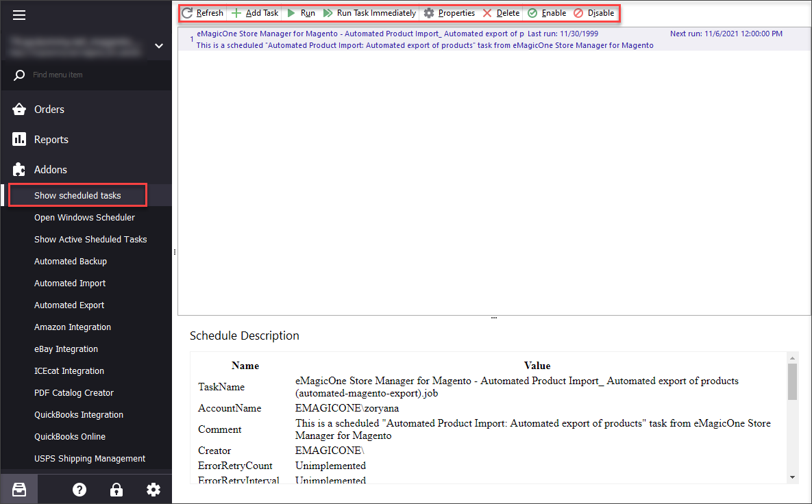Open Amazon Integration addon

click(73, 327)
